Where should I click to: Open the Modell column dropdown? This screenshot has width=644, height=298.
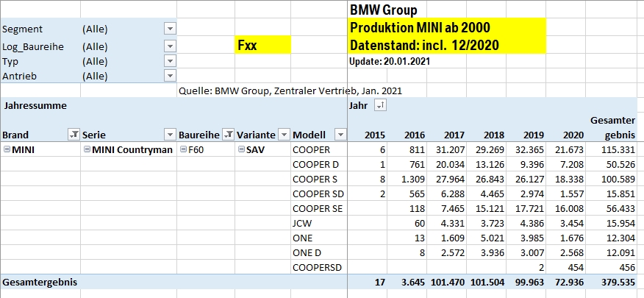click(340, 135)
